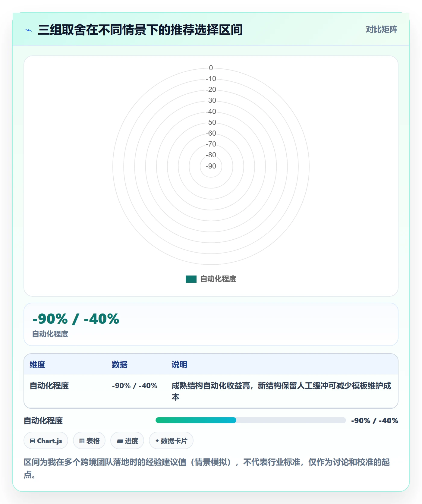Click the large -90% / -40% card value
The image size is (422, 504).
click(76, 319)
